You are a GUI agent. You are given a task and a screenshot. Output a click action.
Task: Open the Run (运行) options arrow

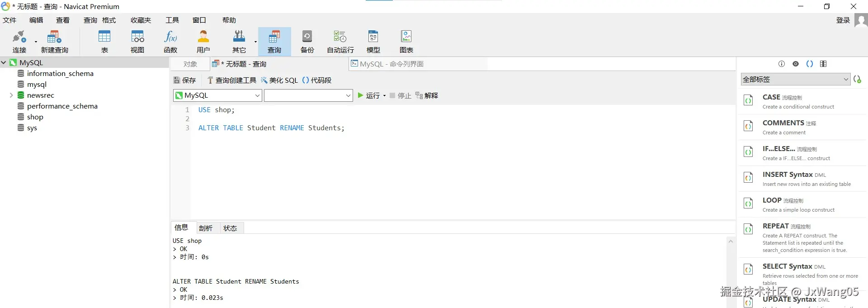pyautogui.click(x=385, y=96)
